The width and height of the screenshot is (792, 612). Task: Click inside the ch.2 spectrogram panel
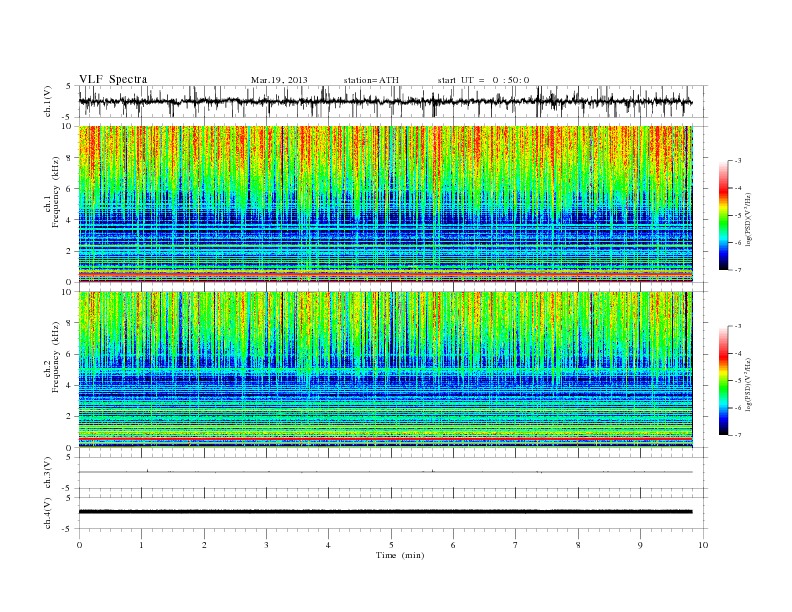coord(385,370)
